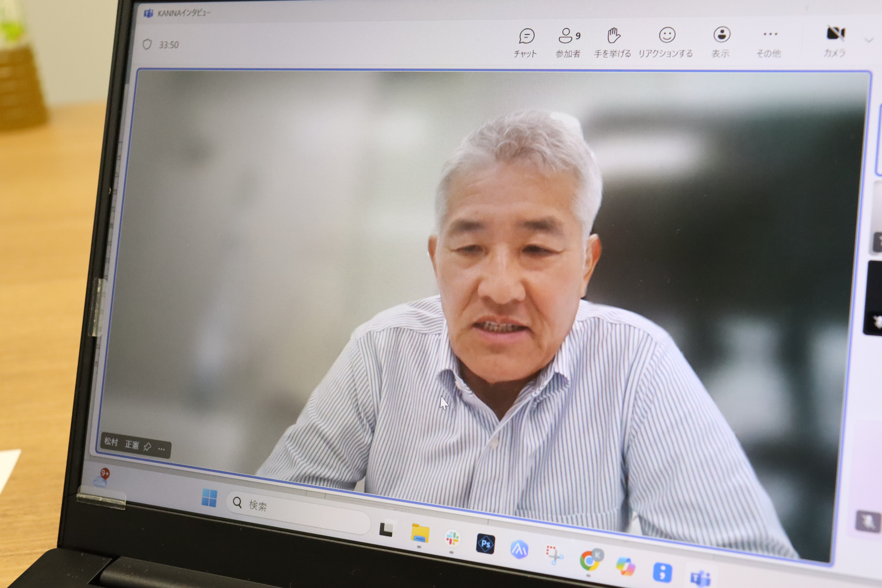Switch to Slack on the taskbar
This screenshot has width=882, height=588.
click(452, 538)
